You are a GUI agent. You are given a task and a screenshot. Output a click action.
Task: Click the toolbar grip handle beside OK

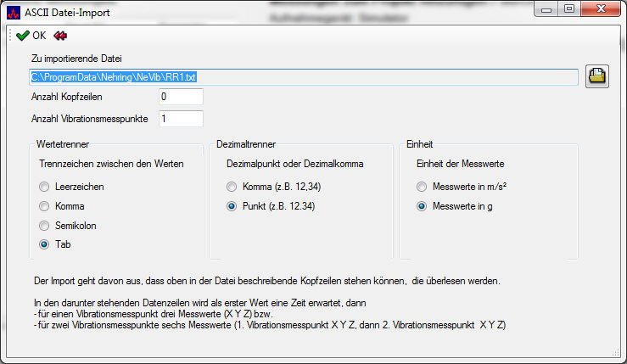pos(10,36)
